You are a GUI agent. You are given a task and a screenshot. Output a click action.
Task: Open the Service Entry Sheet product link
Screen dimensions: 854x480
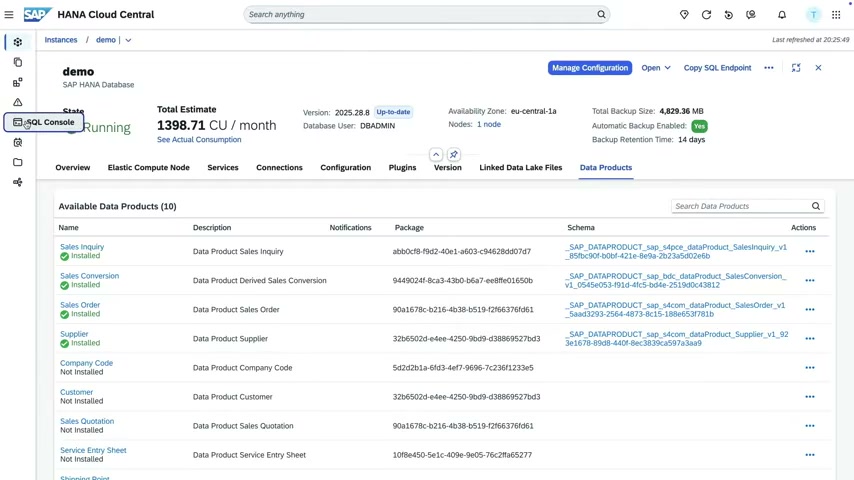point(93,450)
